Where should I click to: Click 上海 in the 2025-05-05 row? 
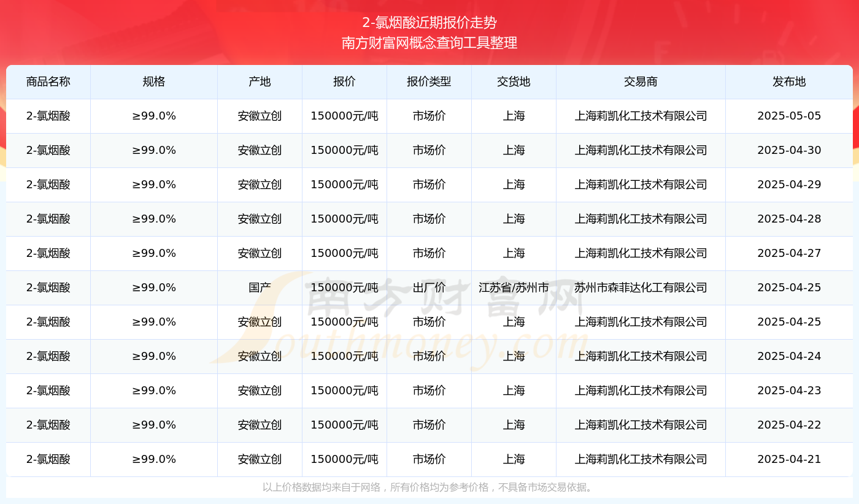click(x=514, y=116)
